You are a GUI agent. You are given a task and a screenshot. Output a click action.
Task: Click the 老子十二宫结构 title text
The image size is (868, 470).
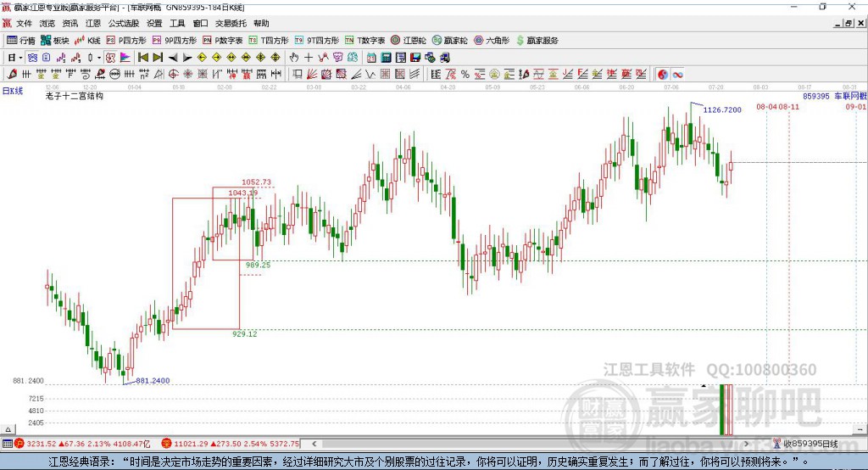(75, 96)
